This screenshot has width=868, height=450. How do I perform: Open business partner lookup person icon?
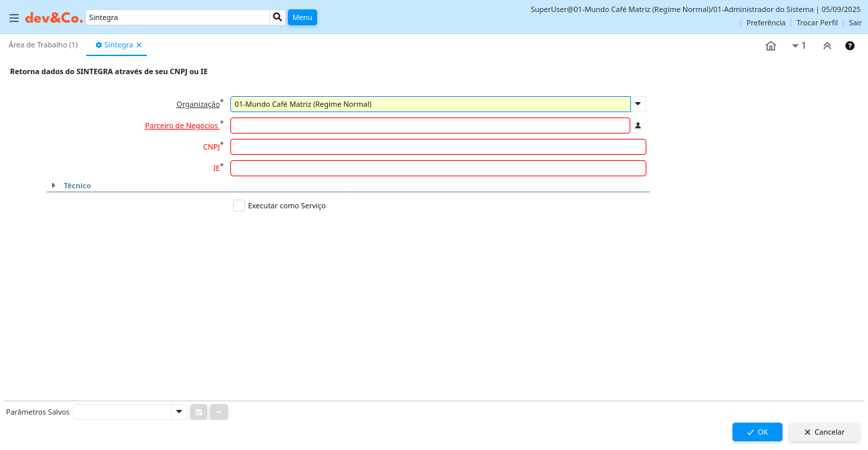pos(638,126)
